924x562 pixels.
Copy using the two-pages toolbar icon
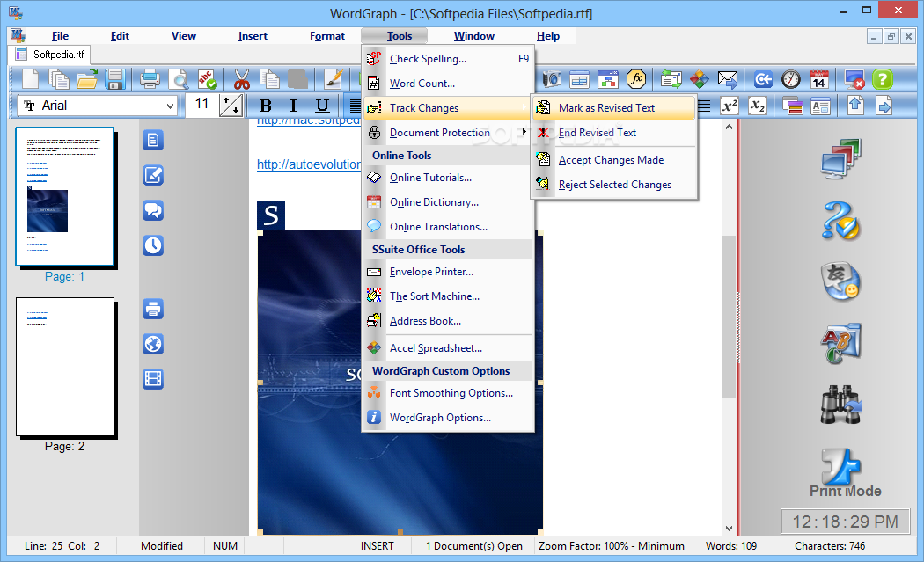point(270,79)
